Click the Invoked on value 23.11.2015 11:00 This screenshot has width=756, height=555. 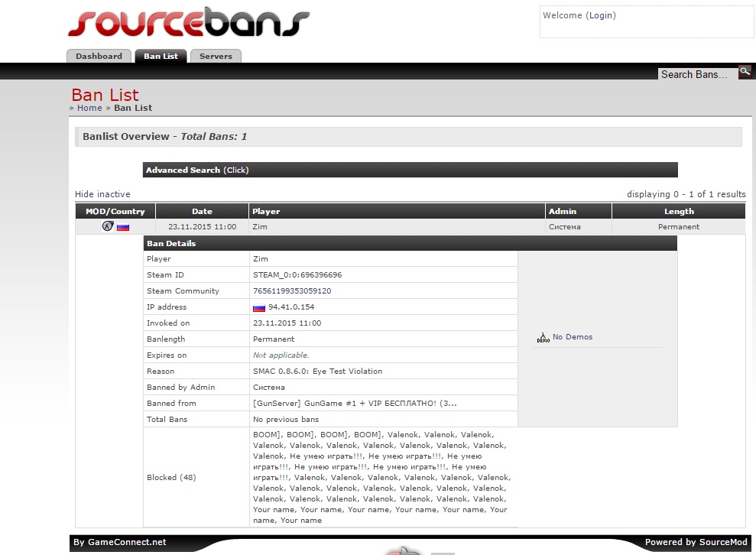(287, 323)
